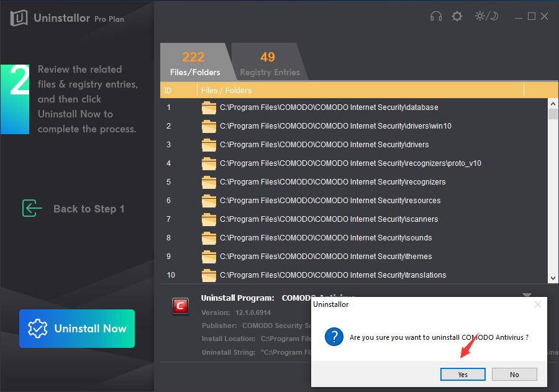The width and height of the screenshot is (559, 392).
Task: Click the Uninstallor logo icon
Action: [x=19, y=17]
